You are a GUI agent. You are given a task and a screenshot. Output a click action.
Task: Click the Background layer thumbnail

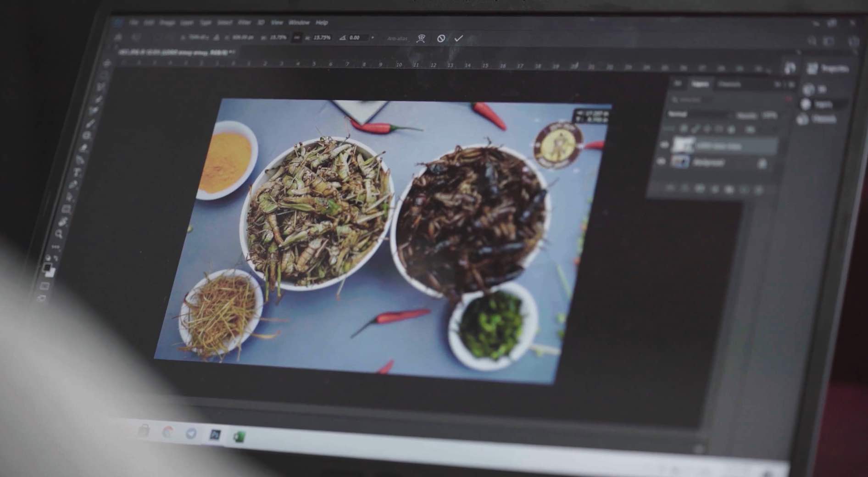click(x=680, y=161)
